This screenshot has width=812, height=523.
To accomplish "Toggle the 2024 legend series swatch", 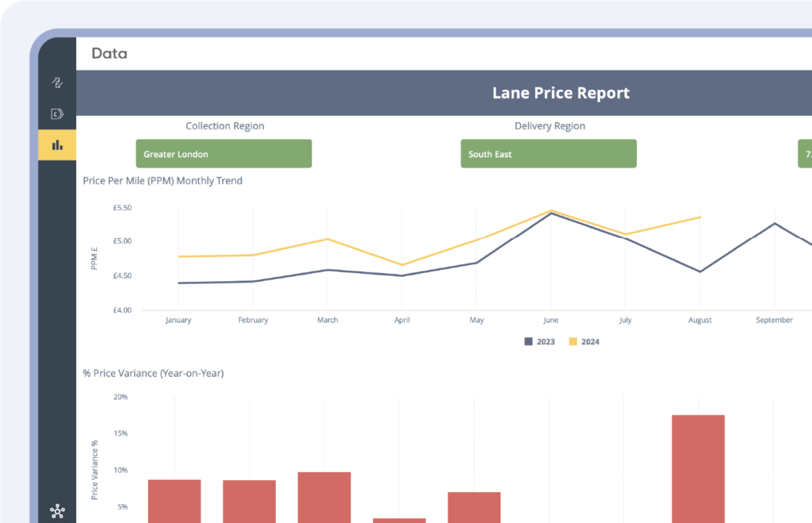I will point(573,341).
